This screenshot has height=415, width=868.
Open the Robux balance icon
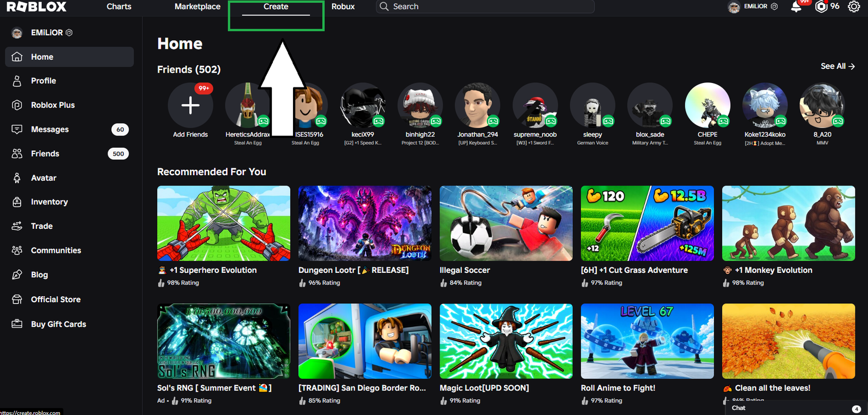tap(821, 7)
